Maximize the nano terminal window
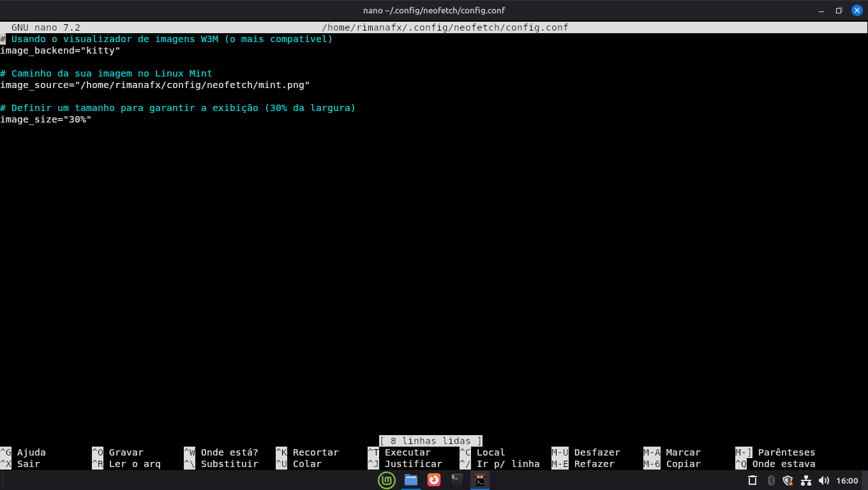 (839, 10)
